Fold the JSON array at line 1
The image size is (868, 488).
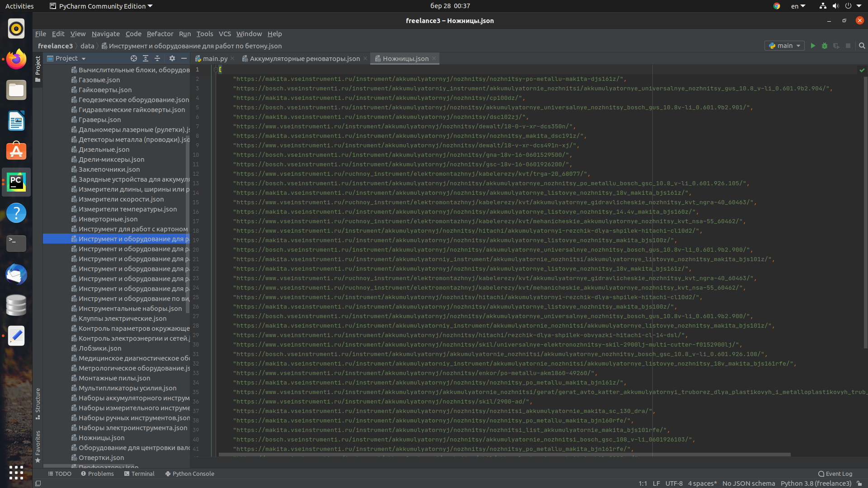pos(216,70)
